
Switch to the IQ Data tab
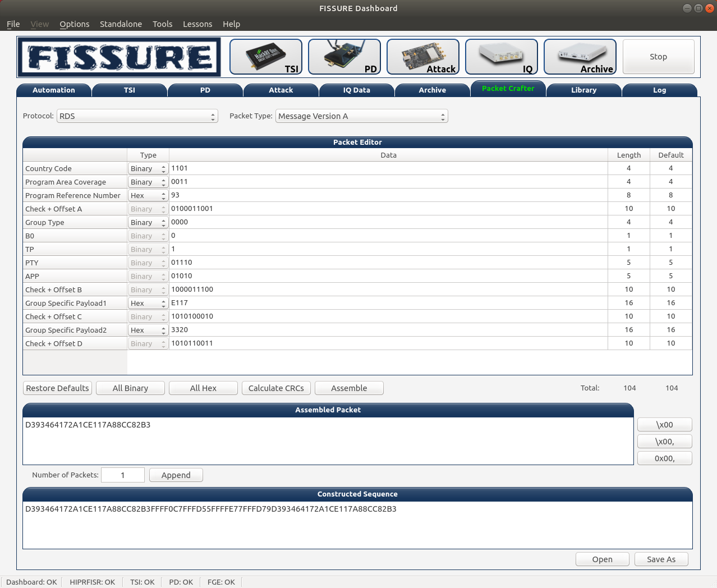point(357,90)
